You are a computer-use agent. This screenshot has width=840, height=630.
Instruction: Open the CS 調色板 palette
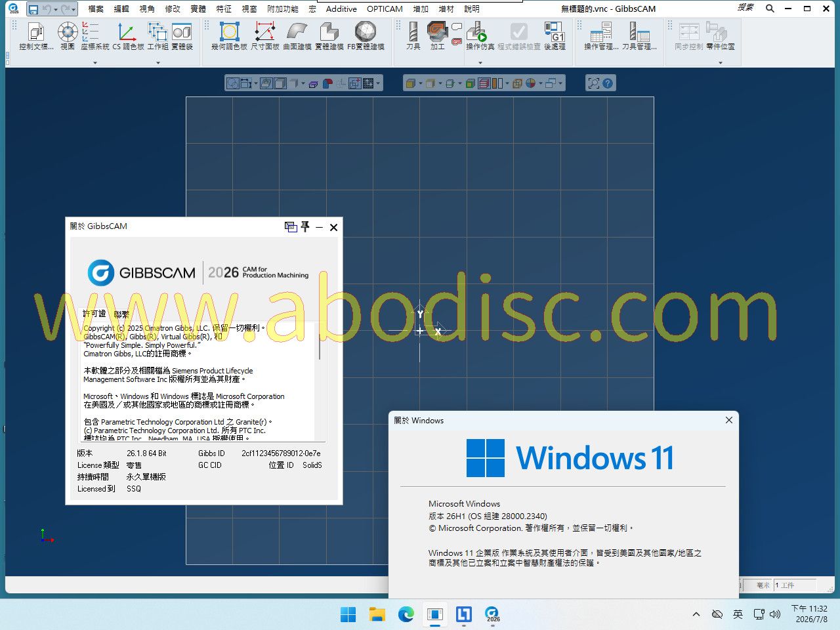coord(128,36)
